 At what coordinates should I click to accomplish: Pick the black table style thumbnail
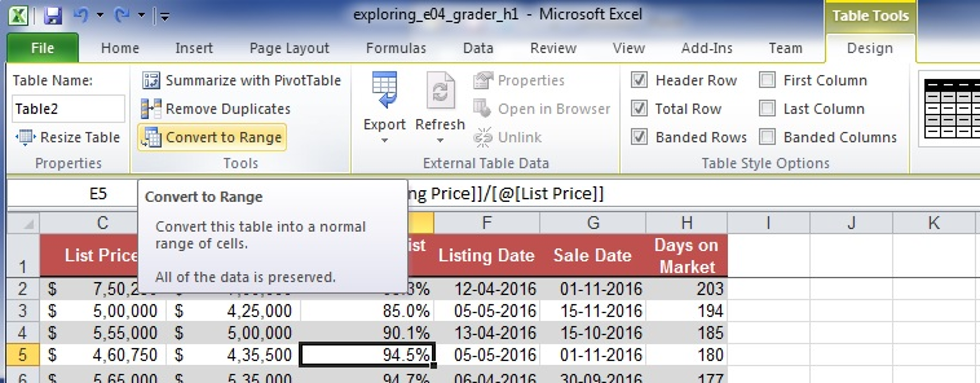point(951,109)
